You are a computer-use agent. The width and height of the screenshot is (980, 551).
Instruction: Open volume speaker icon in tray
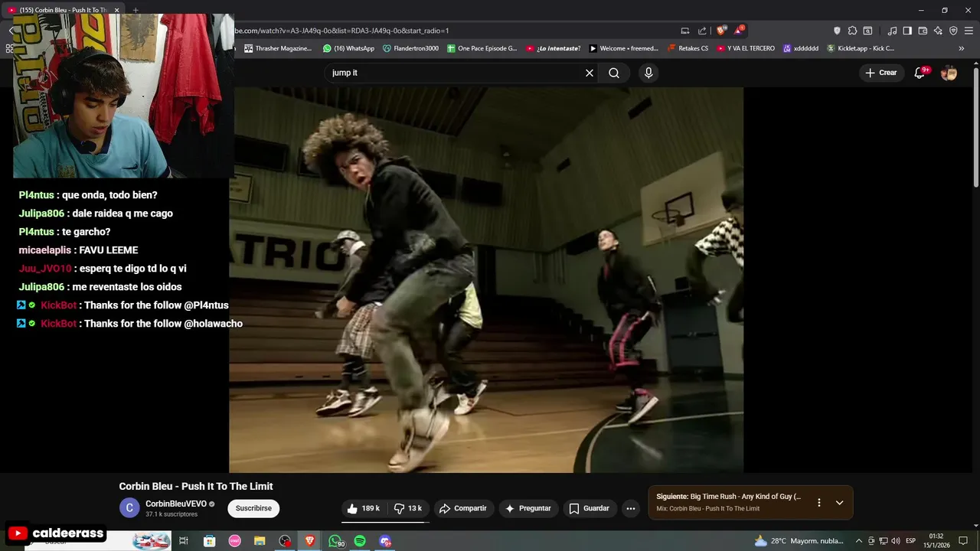[895, 541]
